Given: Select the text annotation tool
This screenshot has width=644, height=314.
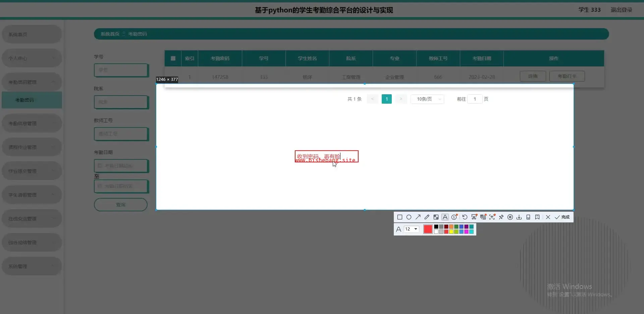Looking at the screenshot, I should coord(445,217).
